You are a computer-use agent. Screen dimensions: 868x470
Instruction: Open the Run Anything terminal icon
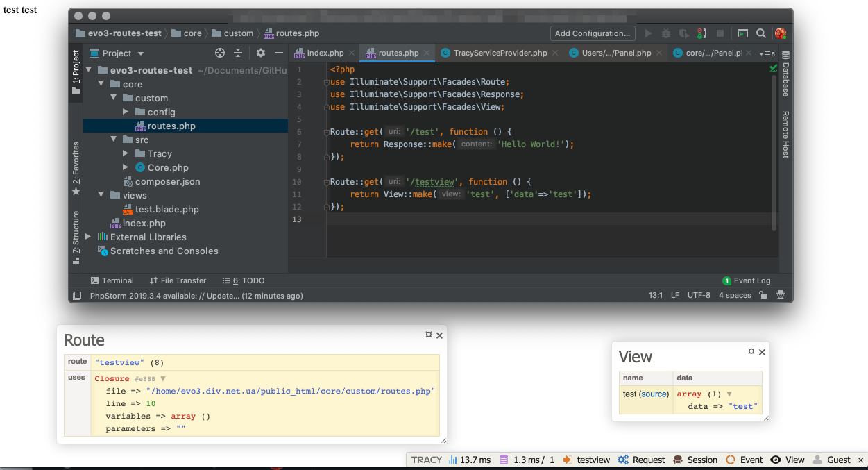coord(742,33)
